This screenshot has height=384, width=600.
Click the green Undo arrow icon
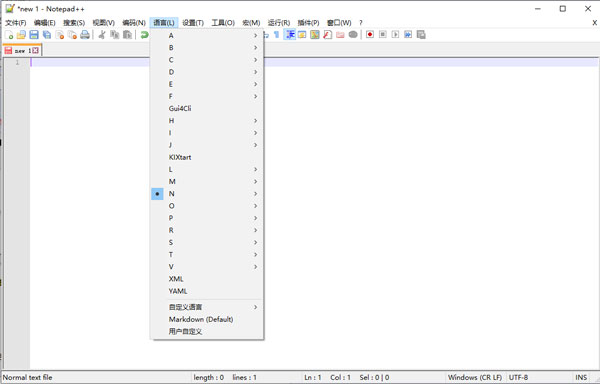pyautogui.click(x=144, y=35)
